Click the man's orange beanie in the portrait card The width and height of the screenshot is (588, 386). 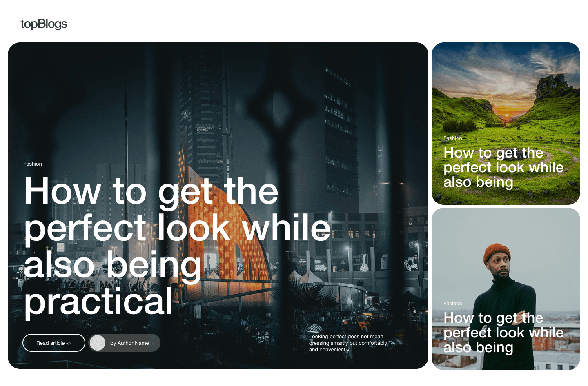pos(497,253)
